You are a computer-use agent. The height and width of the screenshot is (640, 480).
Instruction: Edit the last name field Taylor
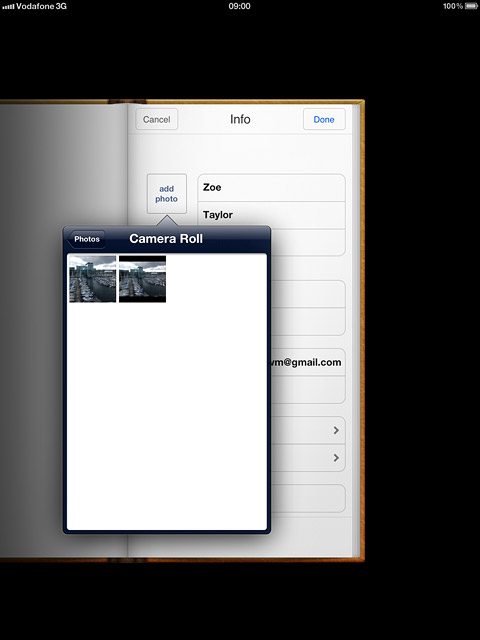point(271,215)
